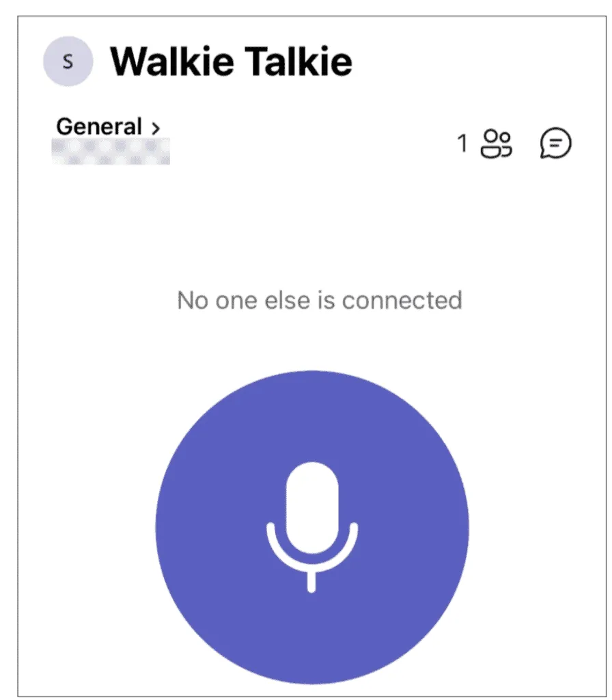The height and width of the screenshot is (700, 612).
Task: Click the 'No one else is connected' text
Action: click(x=320, y=300)
